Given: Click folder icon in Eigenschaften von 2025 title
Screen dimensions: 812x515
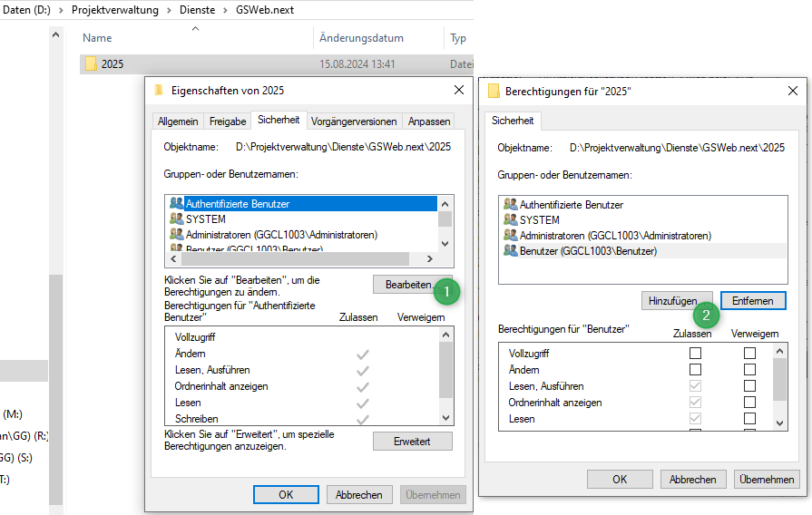Looking at the screenshot, I should (x=159, y=90).
